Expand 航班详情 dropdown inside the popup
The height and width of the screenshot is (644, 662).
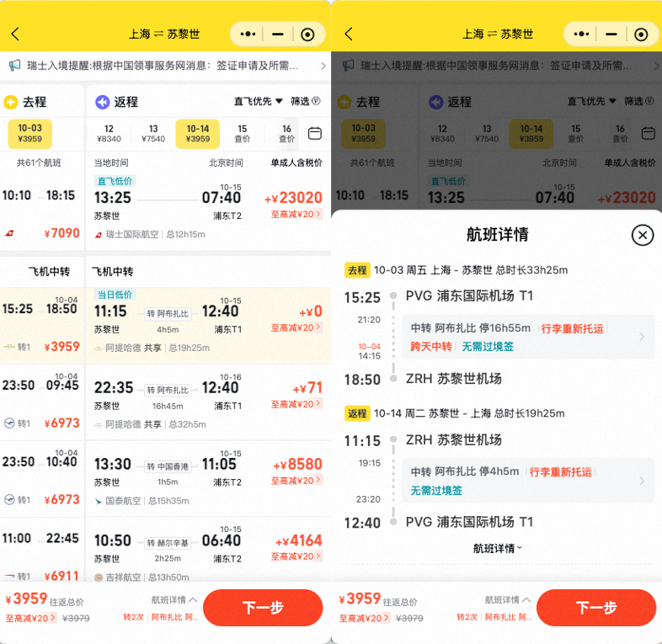pos(498,549)
